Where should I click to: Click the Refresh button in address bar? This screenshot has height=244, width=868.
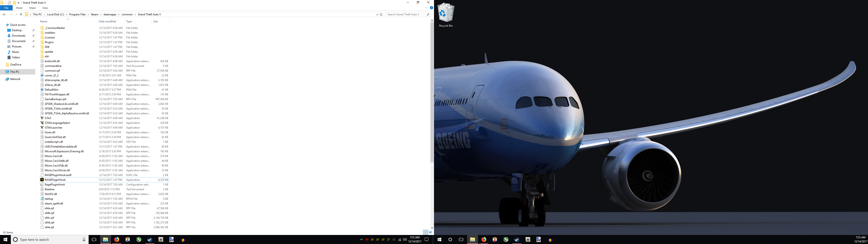point(381,14)
